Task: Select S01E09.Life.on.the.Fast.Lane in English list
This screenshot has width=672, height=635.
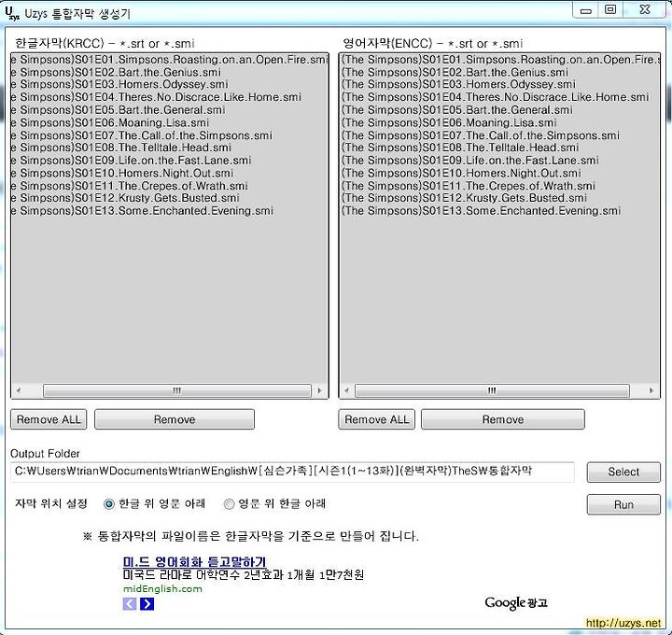Action: [x=499, y=161]
